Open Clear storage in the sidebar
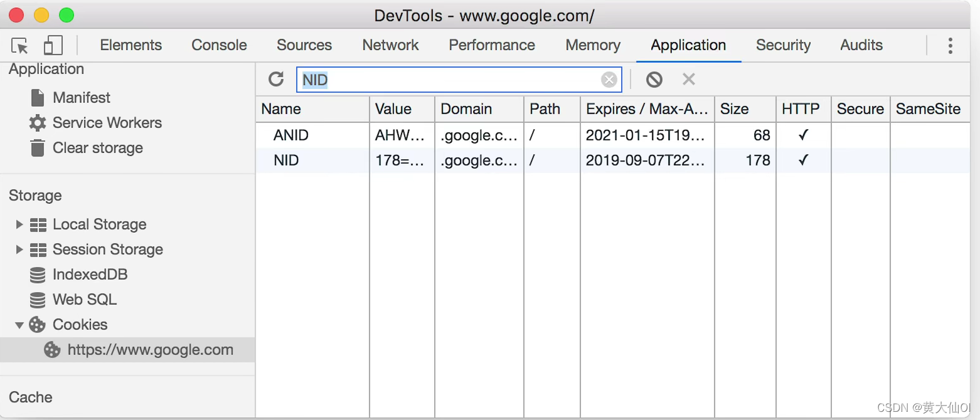 click(x=98, y=148)
